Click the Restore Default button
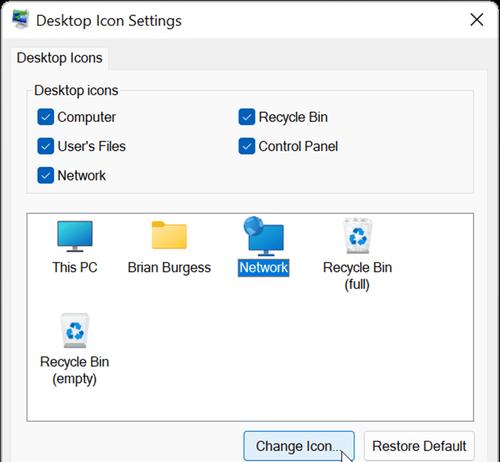This screenshot has width=500, height=462. (x=419, y=446)
